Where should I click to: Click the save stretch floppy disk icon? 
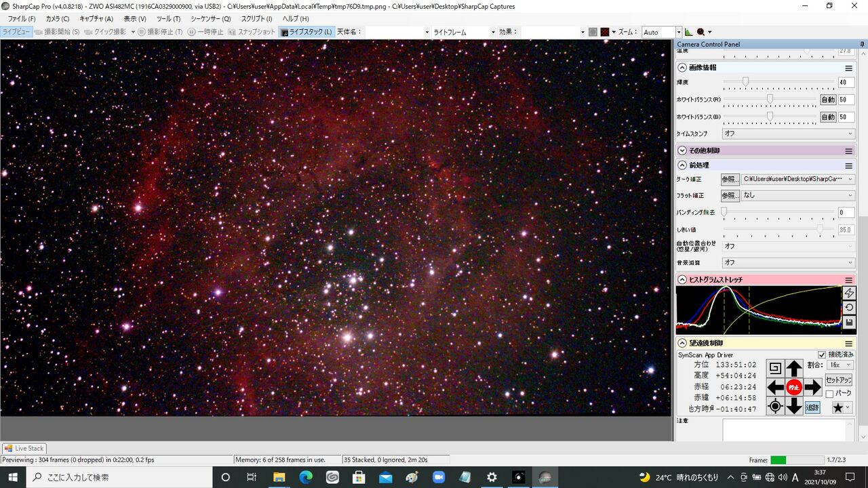point(848,322)
